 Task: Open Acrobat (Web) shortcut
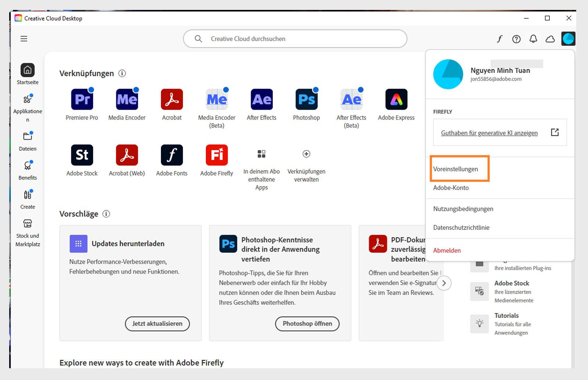pyautogui.click(x=126, y=155)
